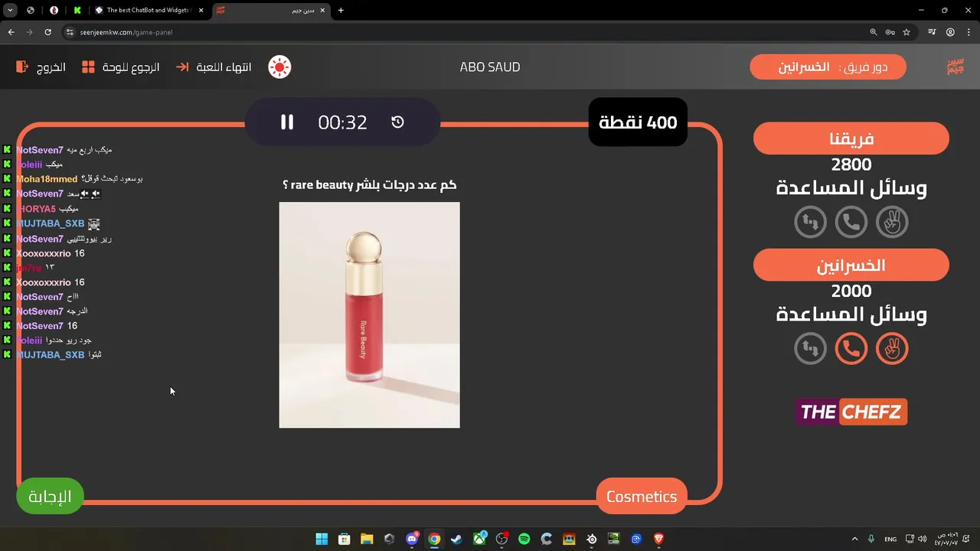Open Spotify from the taskbar
980x551 pixels.
pyautogui.click(x=524, y=539)
